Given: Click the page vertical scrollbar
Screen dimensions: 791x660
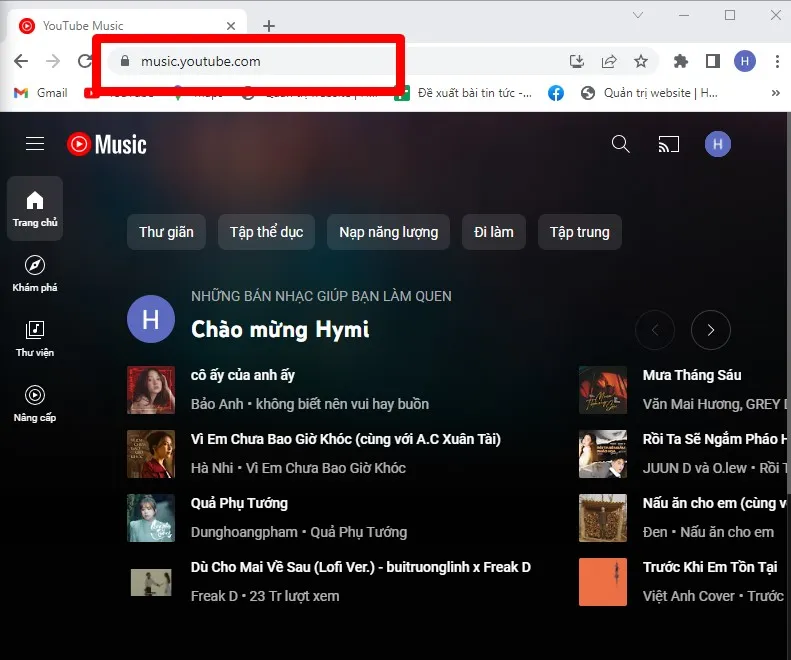Looking at the screenshot, I should [787, 303].
